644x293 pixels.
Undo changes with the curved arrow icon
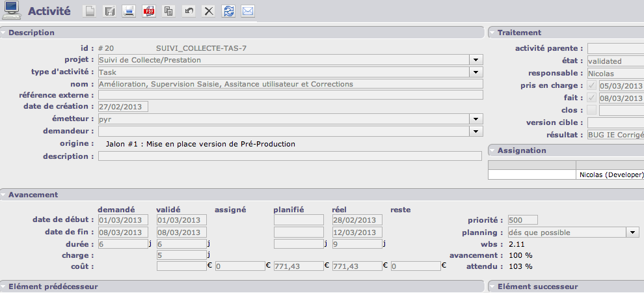pyautogui.click(x=189, y=11)
